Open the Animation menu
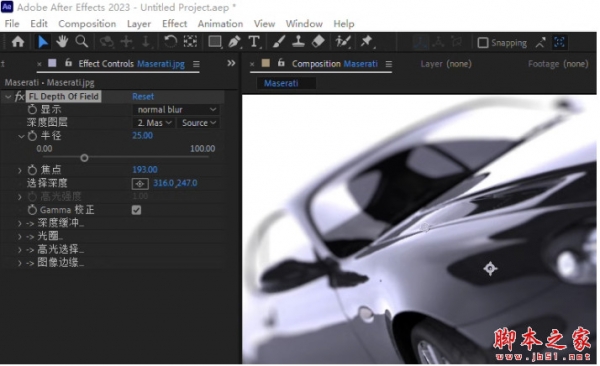Image resolution: width=600 pixels, height=366 pixels. (220, 24)
